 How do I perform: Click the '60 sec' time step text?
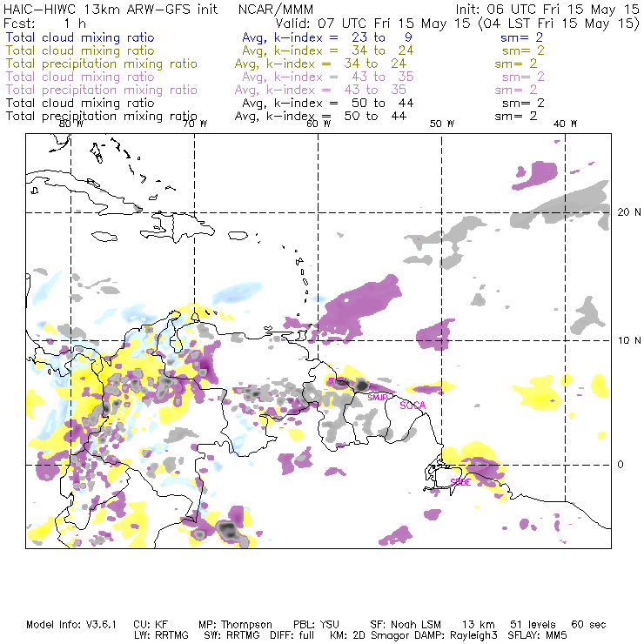pyautogui.click(x=588, y=625)
